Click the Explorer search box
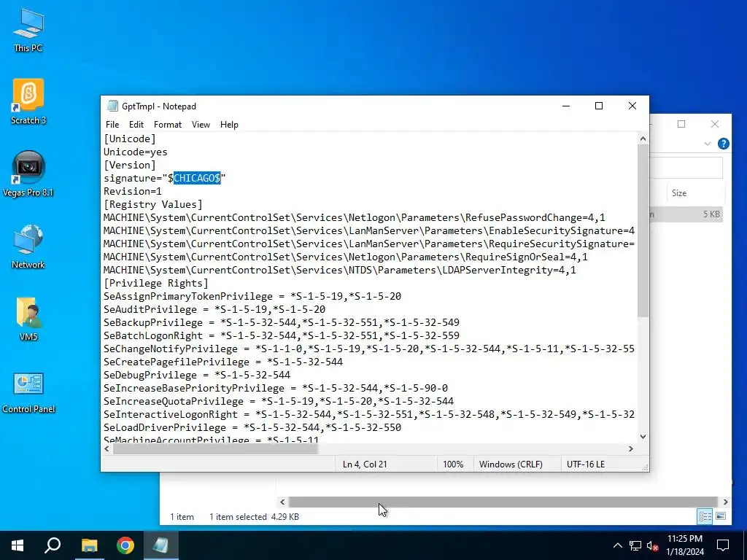This screenshot has height=560, width=747. [x=686, y=168]
